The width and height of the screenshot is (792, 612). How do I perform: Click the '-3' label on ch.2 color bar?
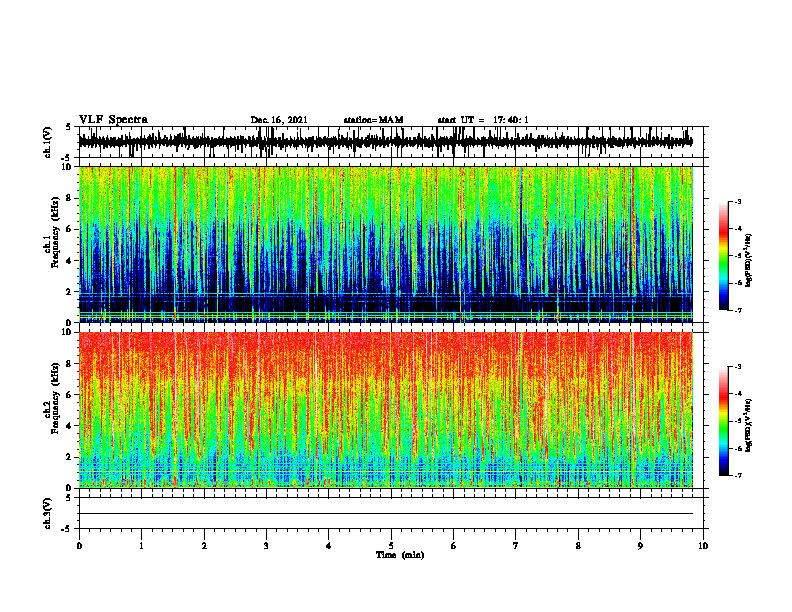coord(737,367)
